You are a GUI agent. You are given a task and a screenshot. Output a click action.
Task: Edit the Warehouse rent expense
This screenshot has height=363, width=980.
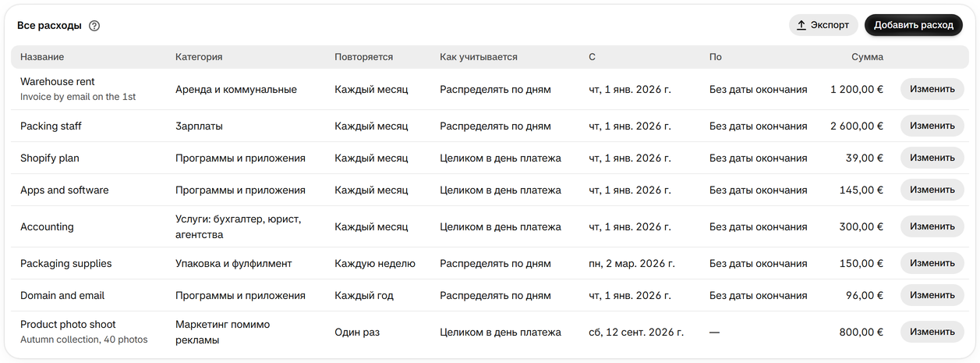point(932,89)
